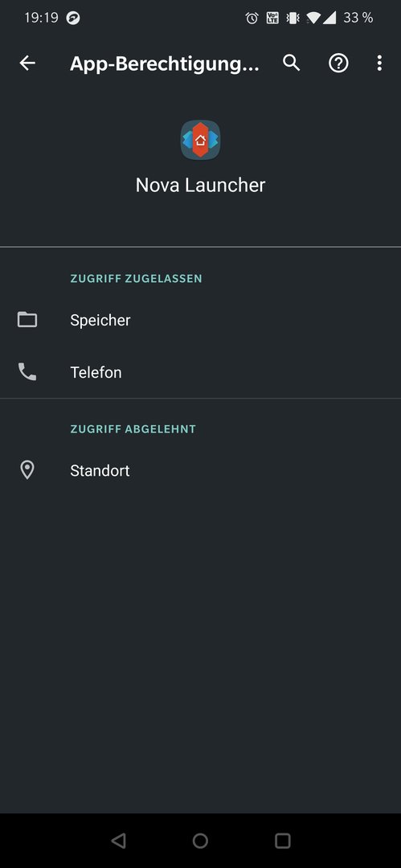The image size is (401, 868).
Task: Tap the Android back navigation triangle
Action: coord(118,841)
